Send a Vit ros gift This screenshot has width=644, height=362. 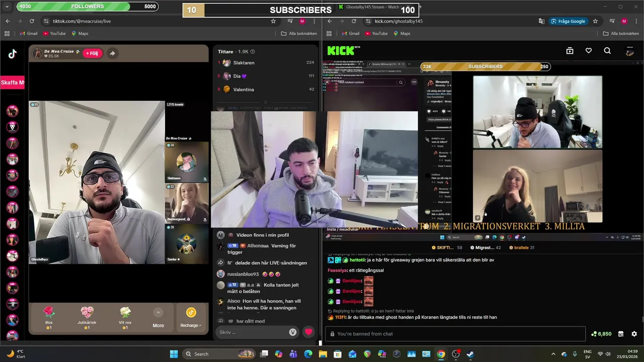pos(125,318)
